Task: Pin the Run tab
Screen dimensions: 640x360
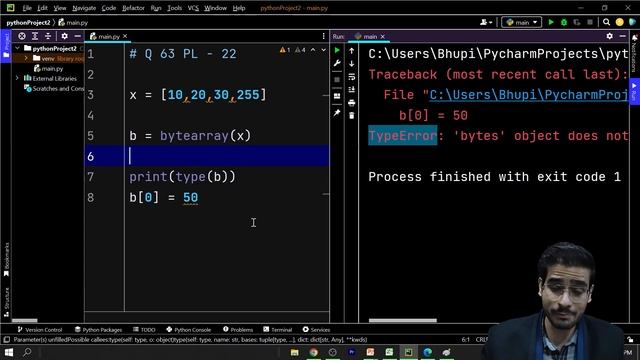Action: click(x=337, y=113)
